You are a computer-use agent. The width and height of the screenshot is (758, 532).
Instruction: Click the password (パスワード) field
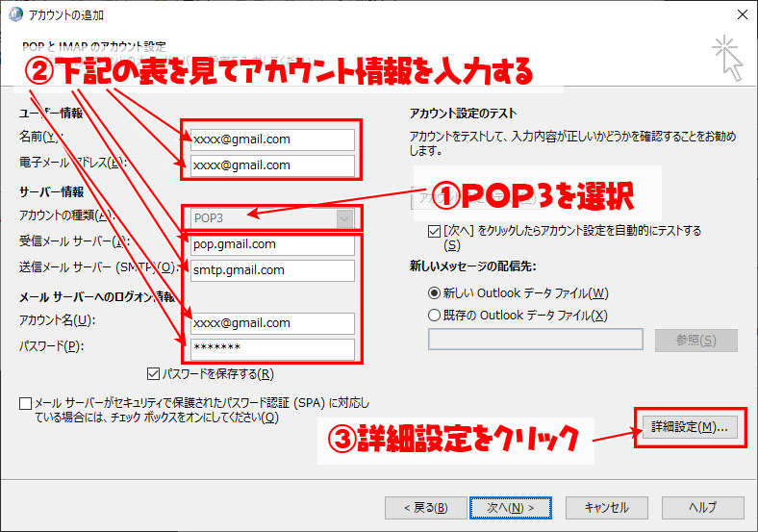(272, 348)
